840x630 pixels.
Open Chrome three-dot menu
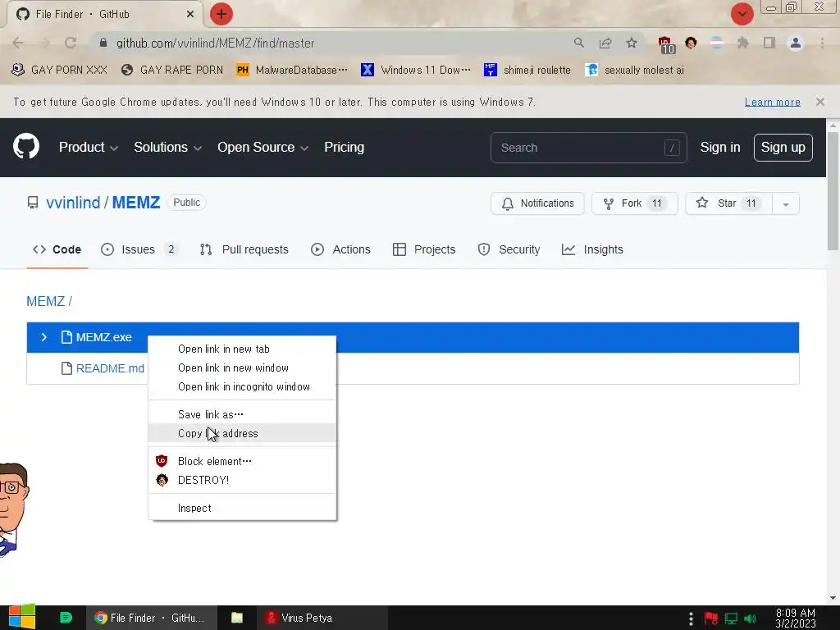(822, 43)
